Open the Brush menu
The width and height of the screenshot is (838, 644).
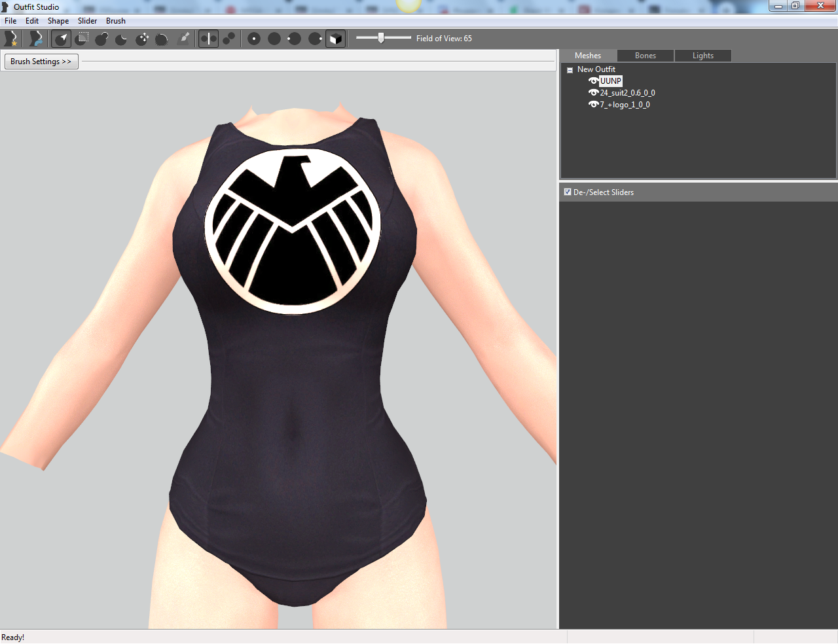point(116,21)
